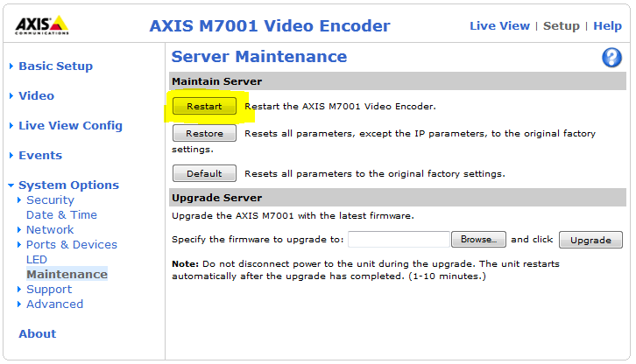Expand the Events section
The width and height of the screenshot is (636, 364).
click(x=40, y=155)
